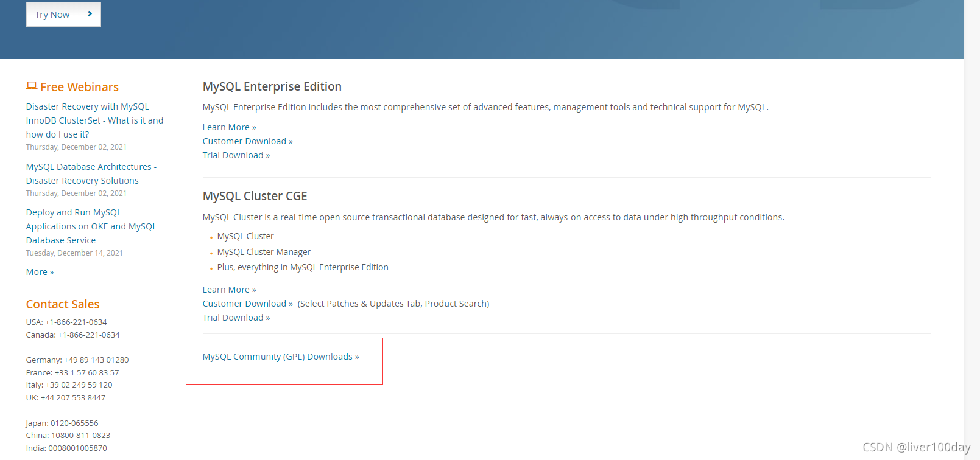Click Trial Download under Enterprise Edition

[x=236, y=155]
